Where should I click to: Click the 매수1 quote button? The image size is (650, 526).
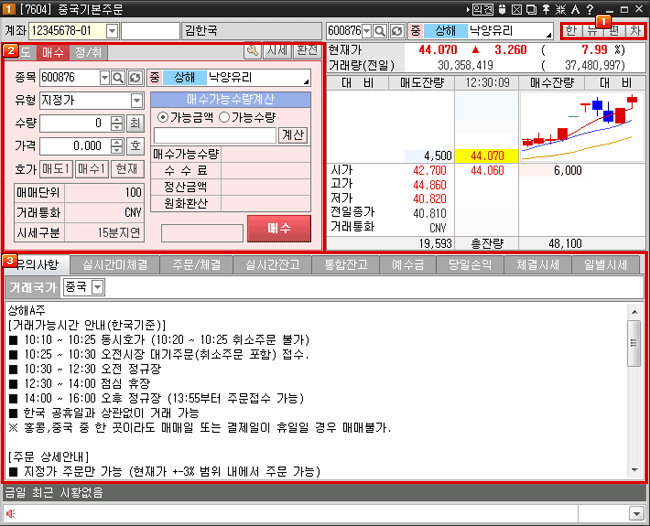pos(92,169)
